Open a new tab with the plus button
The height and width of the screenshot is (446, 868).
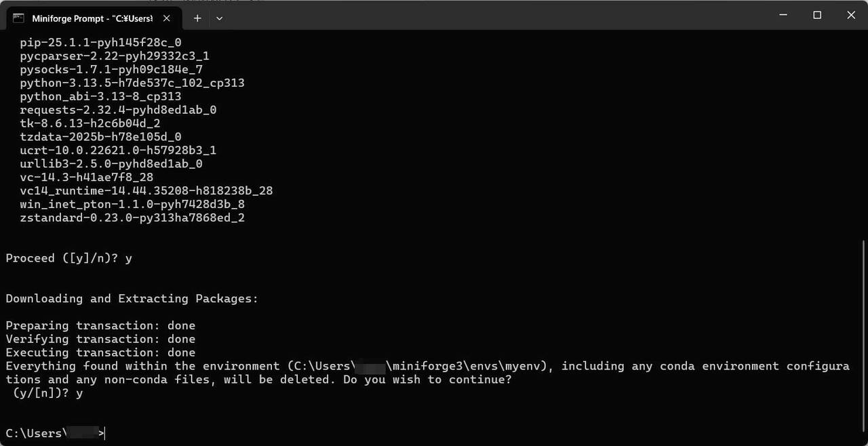pos(197,18)
